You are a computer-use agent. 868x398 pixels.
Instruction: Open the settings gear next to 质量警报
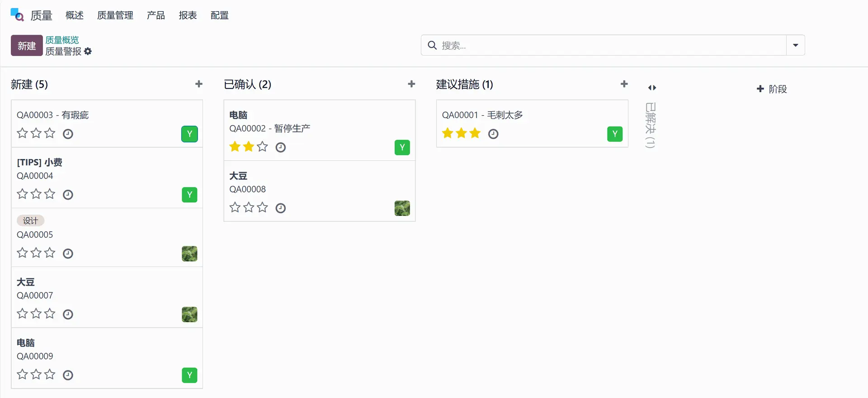(x=88, y=52)
